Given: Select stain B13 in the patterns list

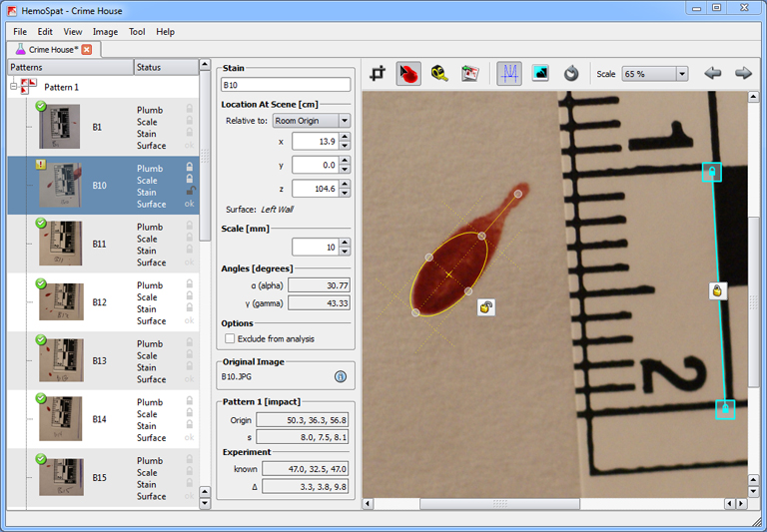Looking at the screenshot, I should [x=98, y=360].
